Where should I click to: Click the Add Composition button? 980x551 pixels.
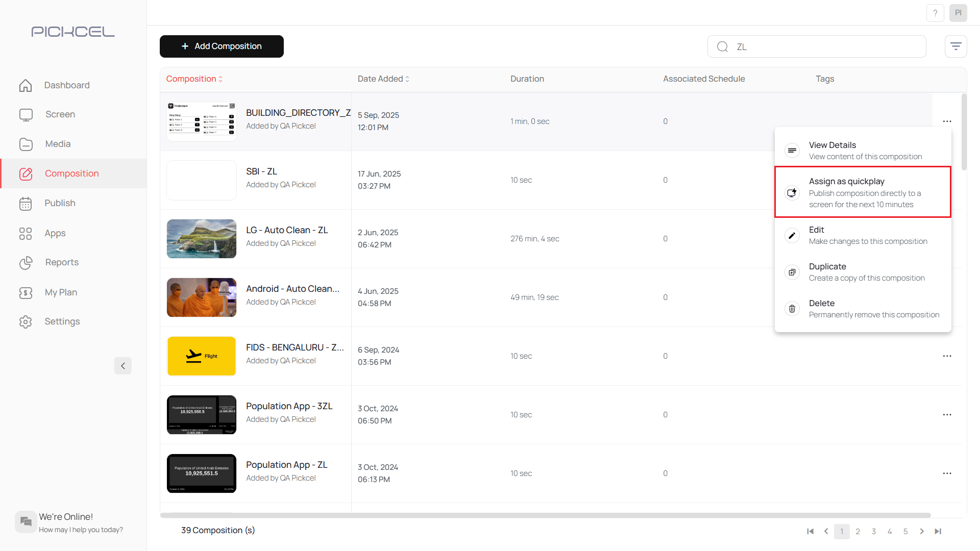(x=222, y=46)
